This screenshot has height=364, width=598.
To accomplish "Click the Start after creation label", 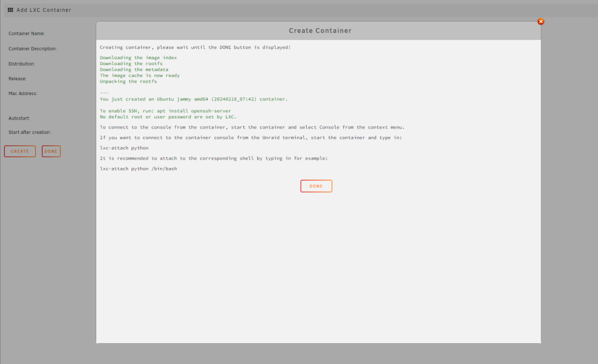I will click(x=30, y=132).
